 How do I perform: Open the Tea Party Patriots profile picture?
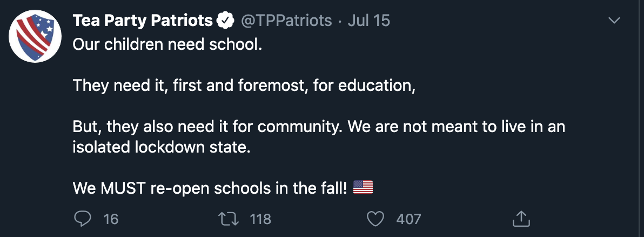pos(35,36)
